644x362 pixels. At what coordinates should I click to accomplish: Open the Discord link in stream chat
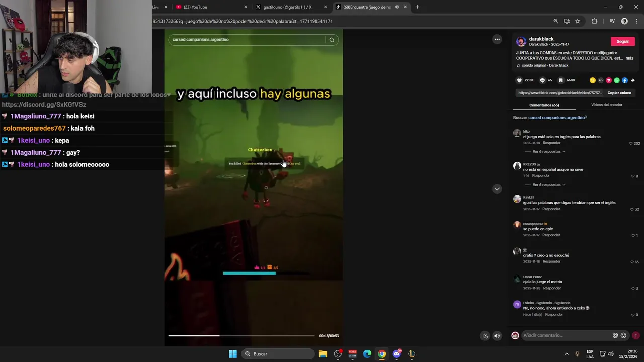pyautogui.click(x=44, y=105)
